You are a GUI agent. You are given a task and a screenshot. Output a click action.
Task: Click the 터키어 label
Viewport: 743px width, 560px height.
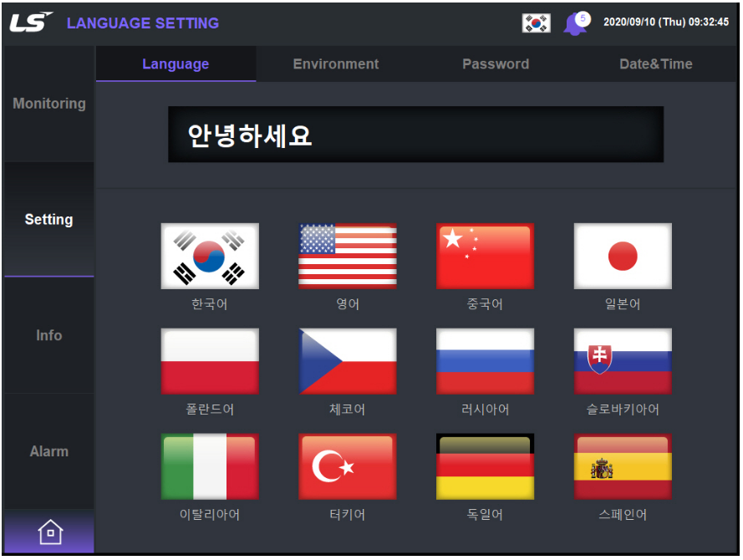(348, 515)
